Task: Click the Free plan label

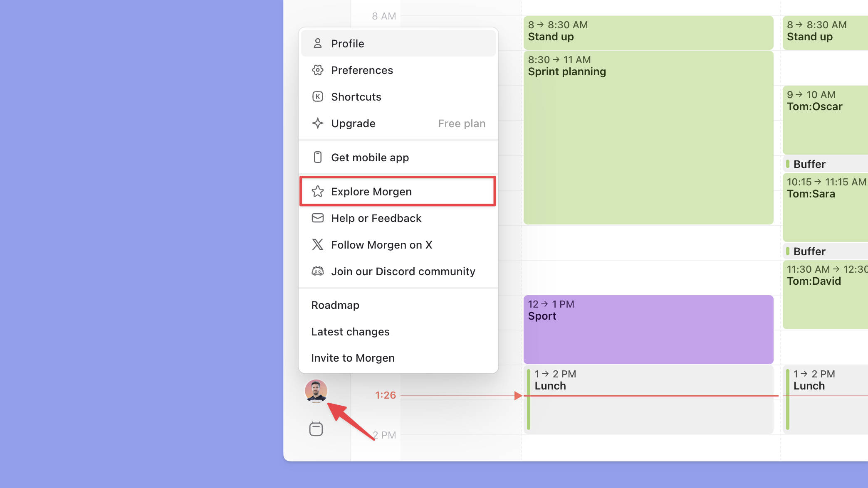Action: (462, 123)
